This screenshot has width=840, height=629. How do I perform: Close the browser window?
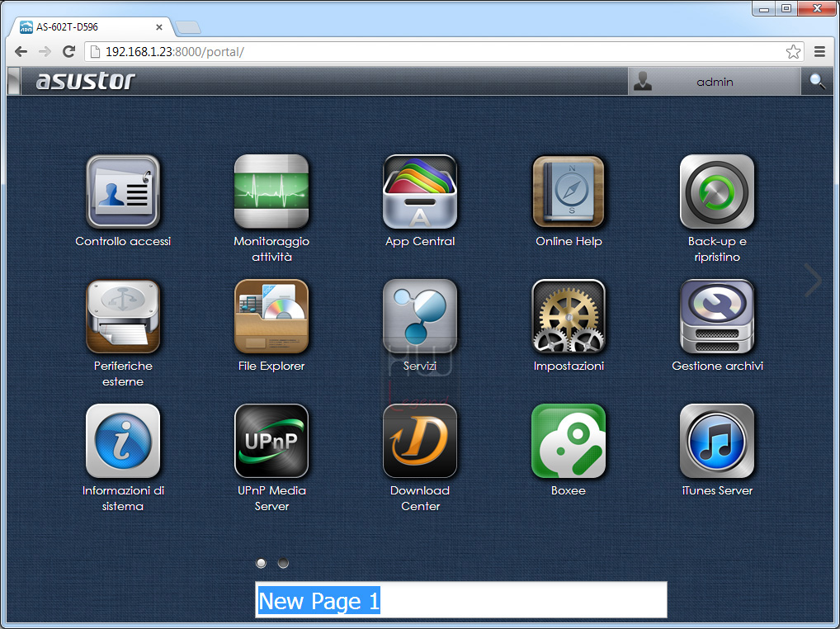[x=817, y=8]
